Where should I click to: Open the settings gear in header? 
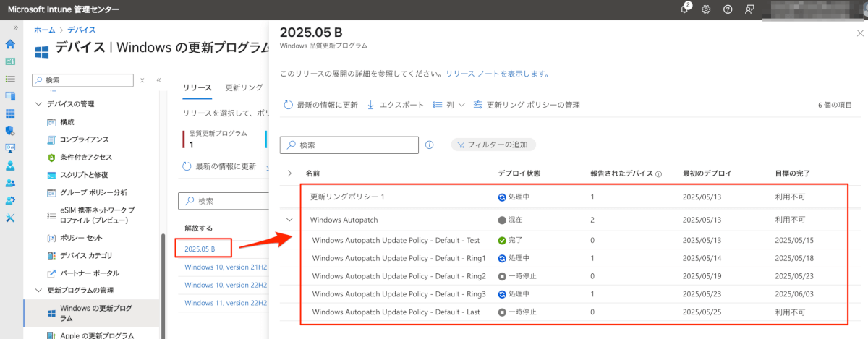tap(706, 9)
